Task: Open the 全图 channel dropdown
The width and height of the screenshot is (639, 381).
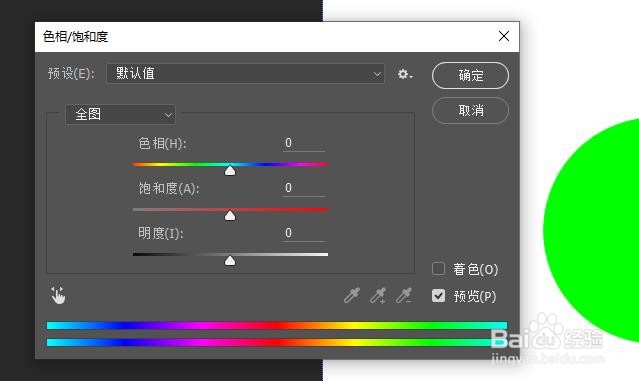Action: (121, 115)
